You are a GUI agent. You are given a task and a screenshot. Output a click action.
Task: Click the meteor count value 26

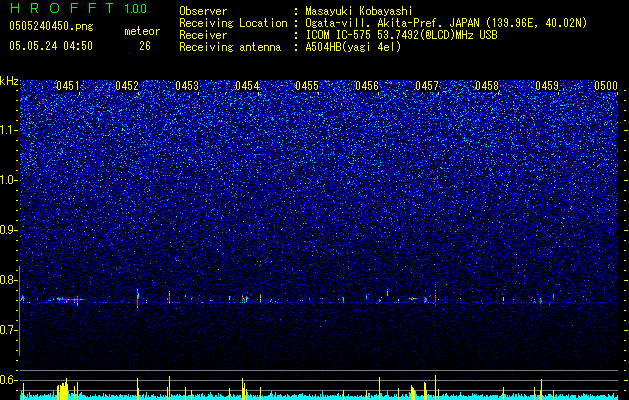coord(145,46)
